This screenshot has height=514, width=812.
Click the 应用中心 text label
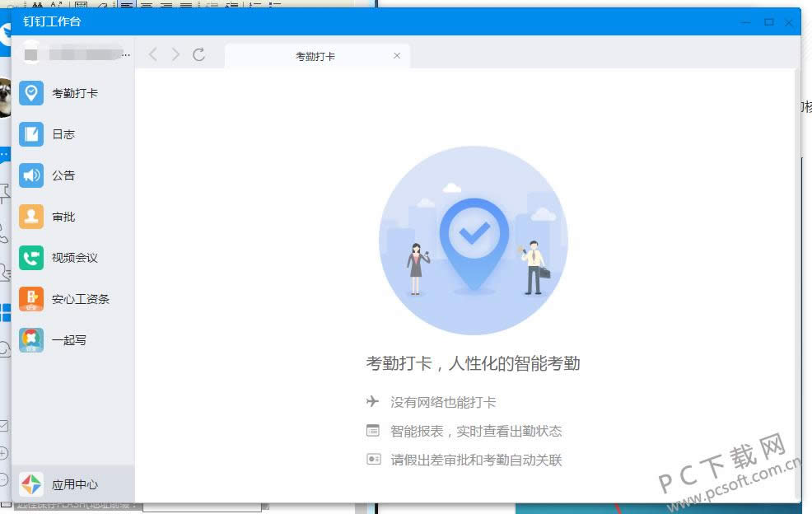(75, 484)
